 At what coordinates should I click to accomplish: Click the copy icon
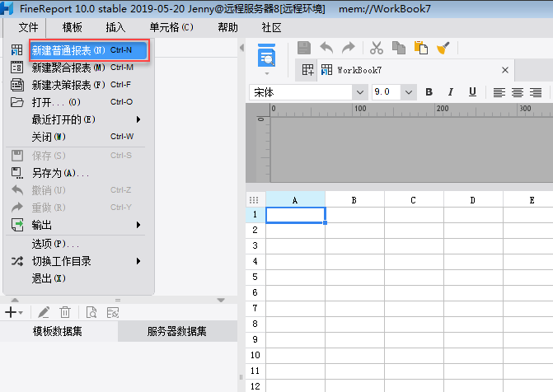(x=399, y=48)
